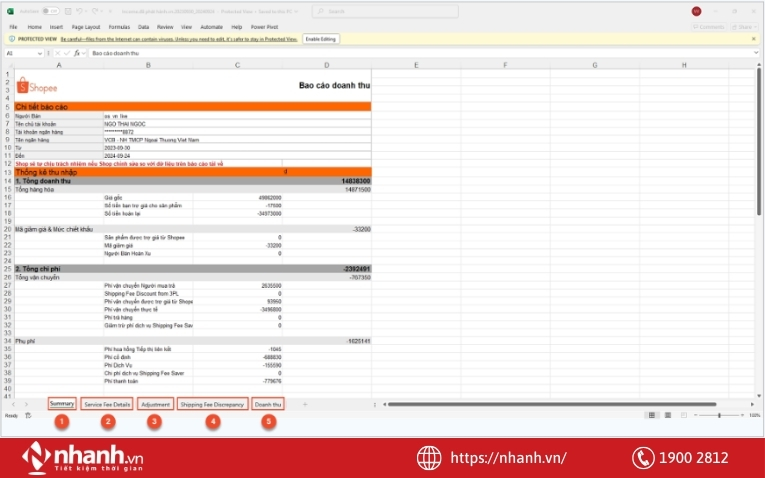The width and height of the screenshot is (765, 478).
Task: Click the Insert Function fx icon
Action: (77, 53)
